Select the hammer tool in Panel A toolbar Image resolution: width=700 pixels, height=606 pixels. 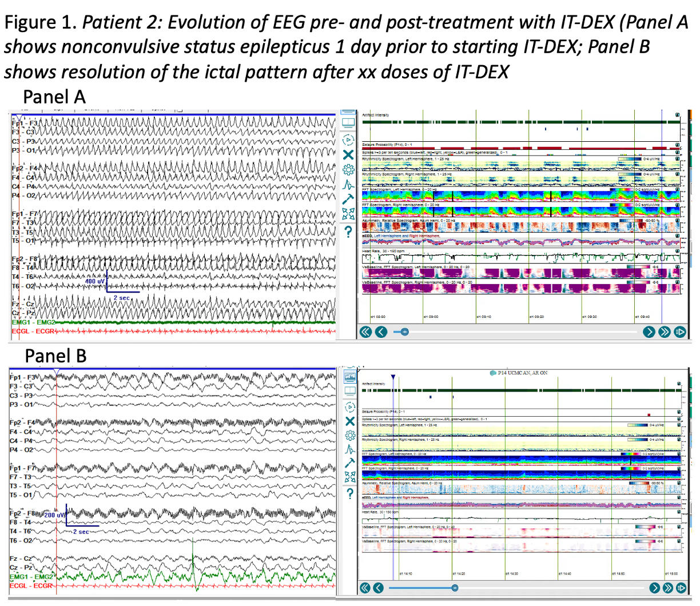[x=348, y=200]
